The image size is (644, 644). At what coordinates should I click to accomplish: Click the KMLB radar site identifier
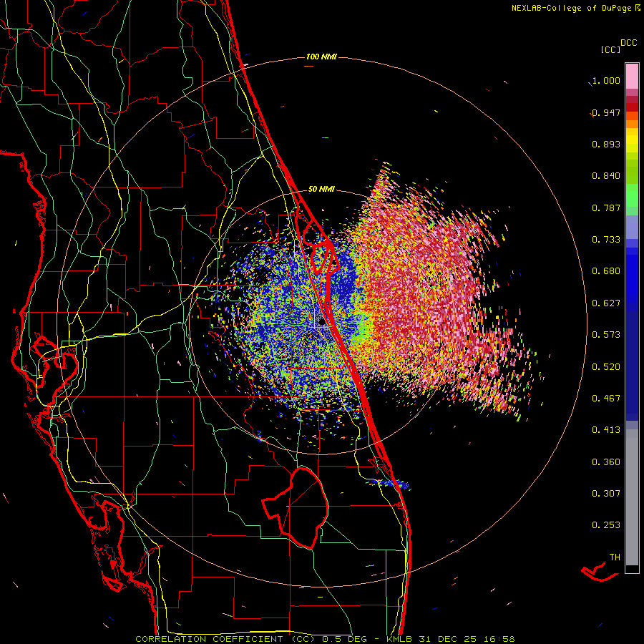400,639
